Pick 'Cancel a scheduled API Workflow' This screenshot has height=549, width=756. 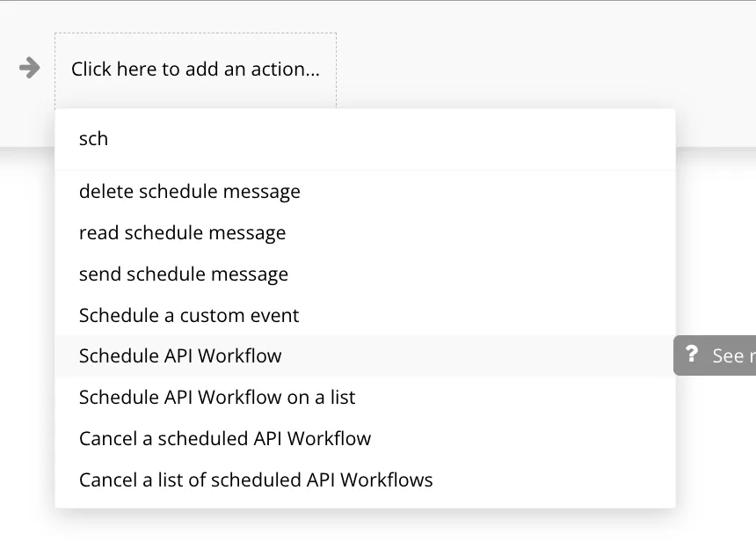(225, 438)
